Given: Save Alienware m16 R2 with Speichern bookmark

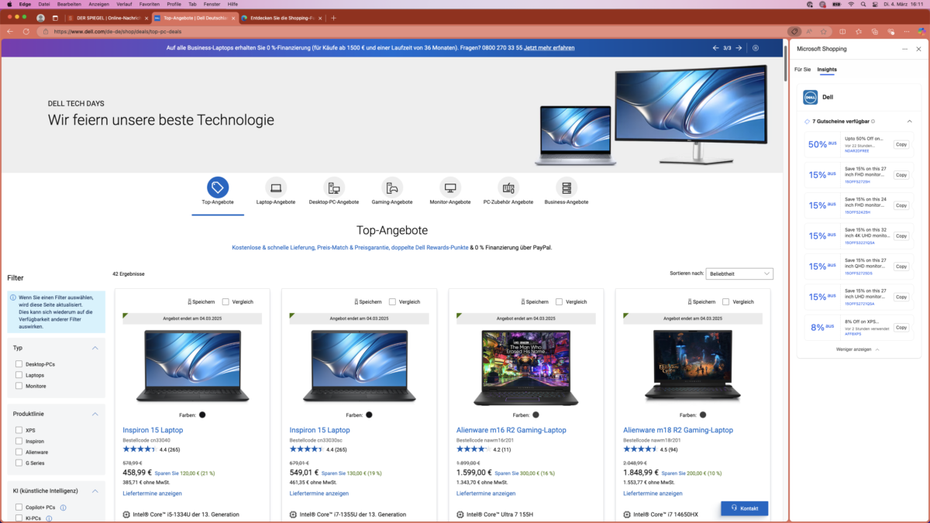Looking at the screenshot, I should [x=534, y=302].
